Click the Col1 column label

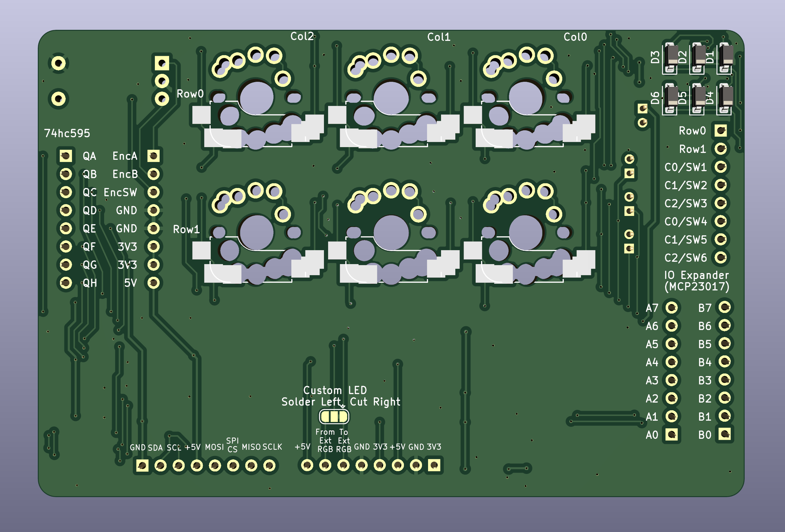[x=439, y=37]
